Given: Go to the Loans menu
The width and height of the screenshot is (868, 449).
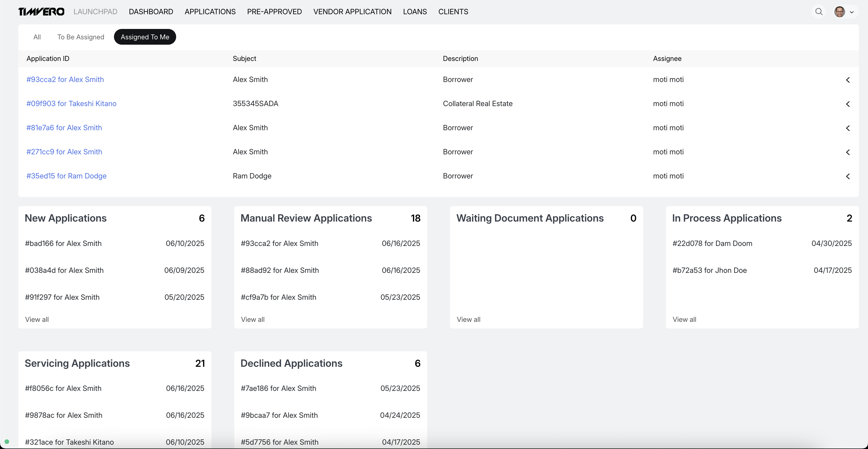Looking at the screenshot, I should click(415, 12).
